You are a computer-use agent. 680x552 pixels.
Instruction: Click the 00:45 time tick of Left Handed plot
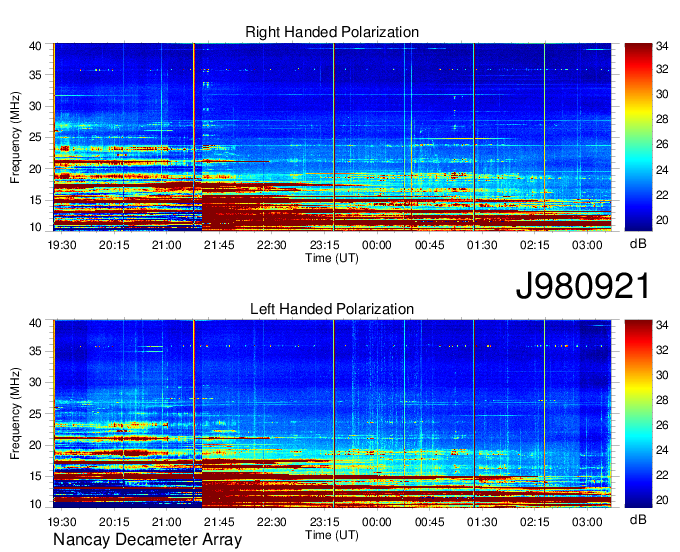pos(429,522)
